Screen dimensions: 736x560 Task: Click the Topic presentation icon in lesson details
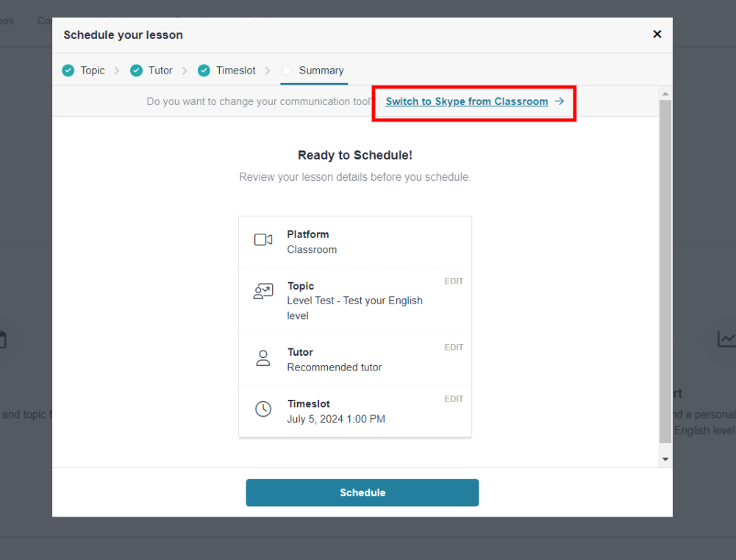[x=262, y=292]
